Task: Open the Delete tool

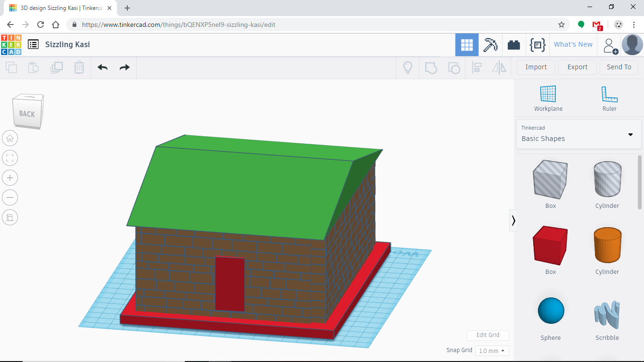Action: point(79,67)
